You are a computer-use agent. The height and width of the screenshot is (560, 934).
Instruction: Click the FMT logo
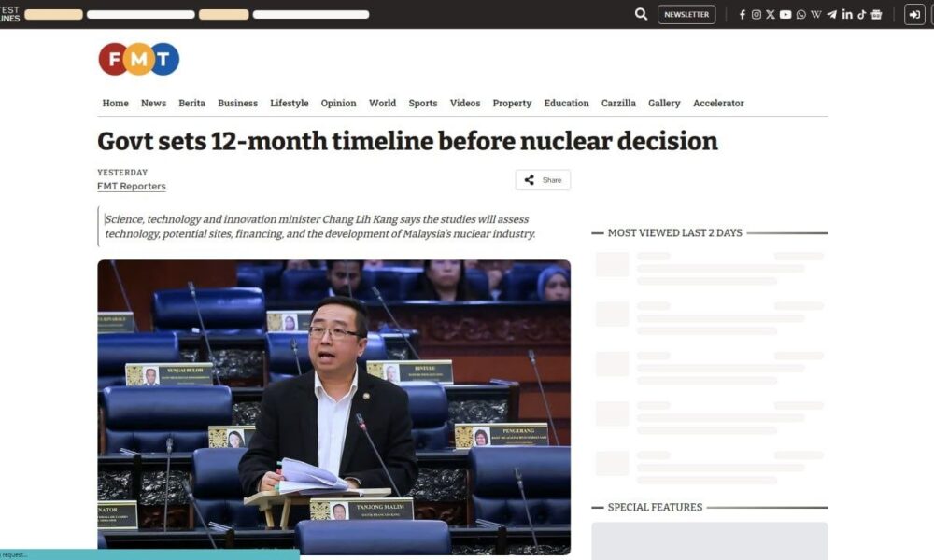tap(139, 59)
